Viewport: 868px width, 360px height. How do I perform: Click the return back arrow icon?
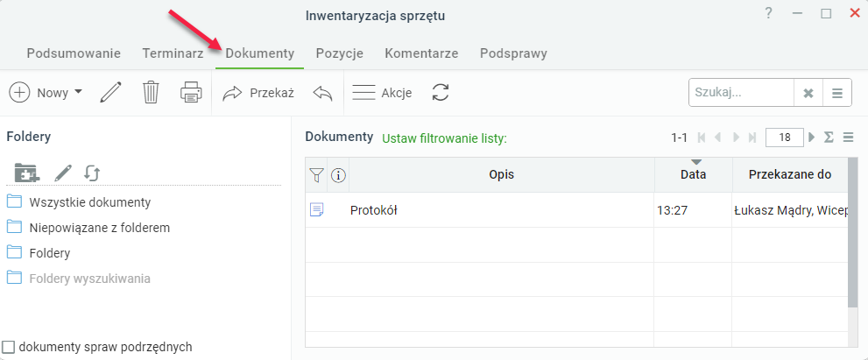pos(322,93)
